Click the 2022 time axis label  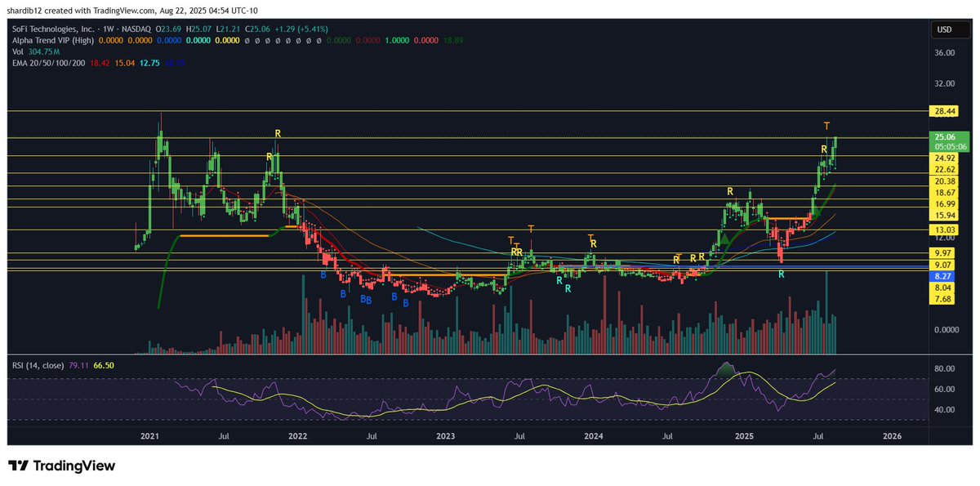297,437
